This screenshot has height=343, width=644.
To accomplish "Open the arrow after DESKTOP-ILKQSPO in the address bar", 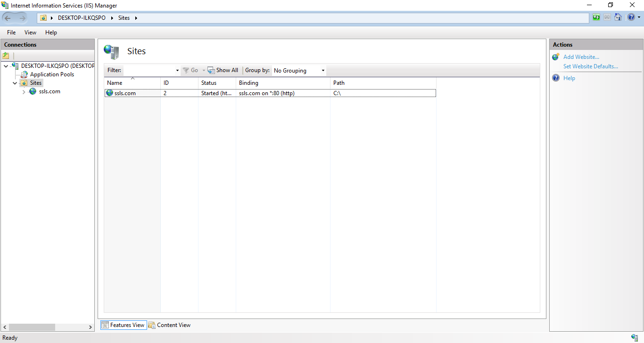I will (x=112, y=18).
